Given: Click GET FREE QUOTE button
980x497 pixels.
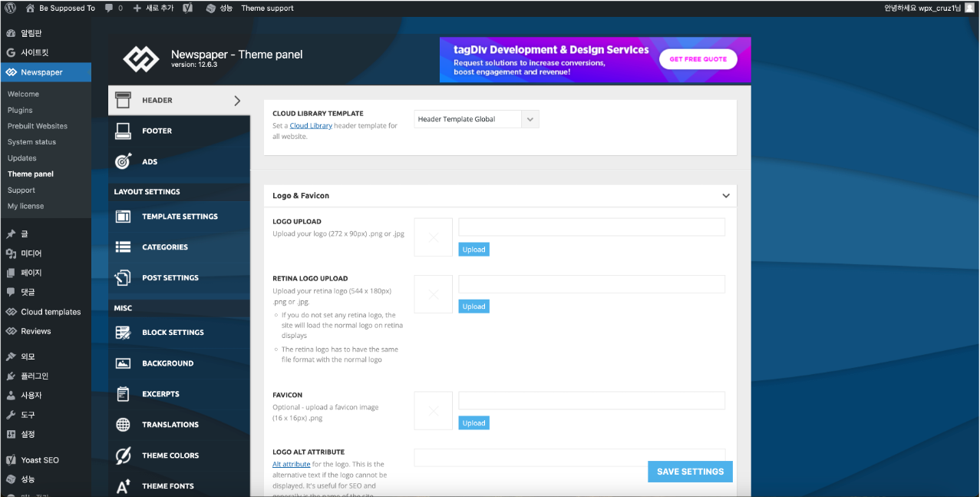Looking at the screenshot, I should click(x=698, y=59).
